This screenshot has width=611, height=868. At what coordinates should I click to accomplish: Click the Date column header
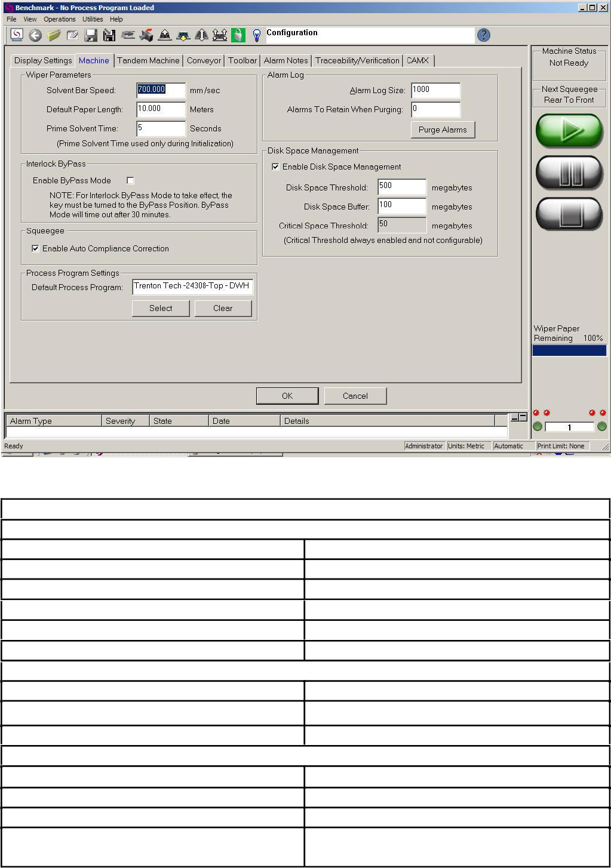(244, 421)
